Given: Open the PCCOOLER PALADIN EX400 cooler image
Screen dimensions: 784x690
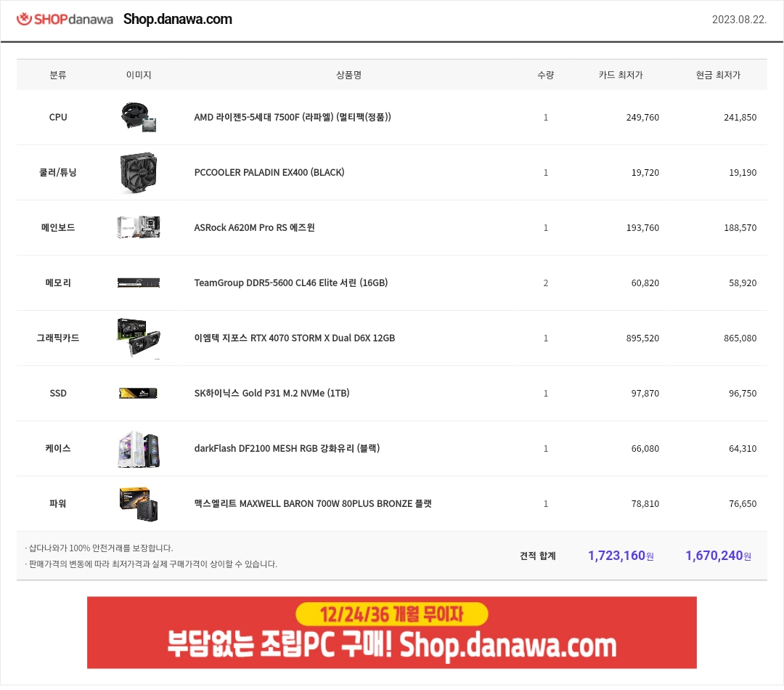Looking at the screenshot, I should (139, 173).
